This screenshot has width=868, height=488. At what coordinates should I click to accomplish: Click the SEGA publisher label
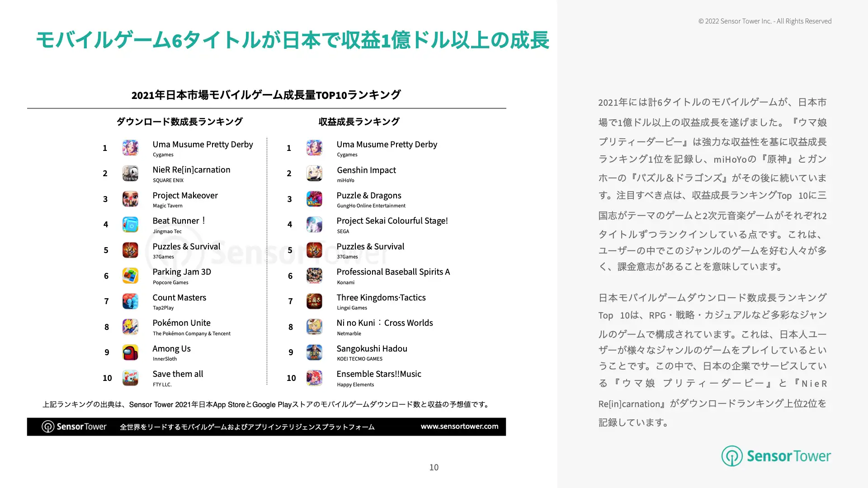pos(343,231)
